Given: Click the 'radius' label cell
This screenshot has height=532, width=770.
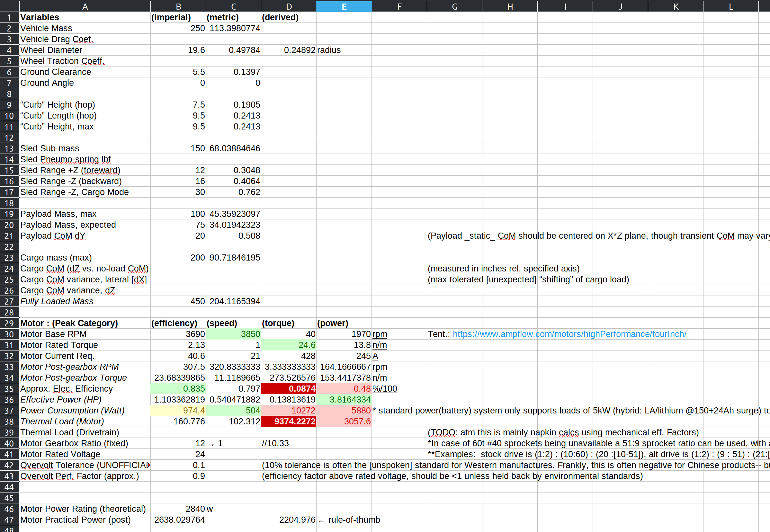Looking at the screenshot, I should pos(344,50).
